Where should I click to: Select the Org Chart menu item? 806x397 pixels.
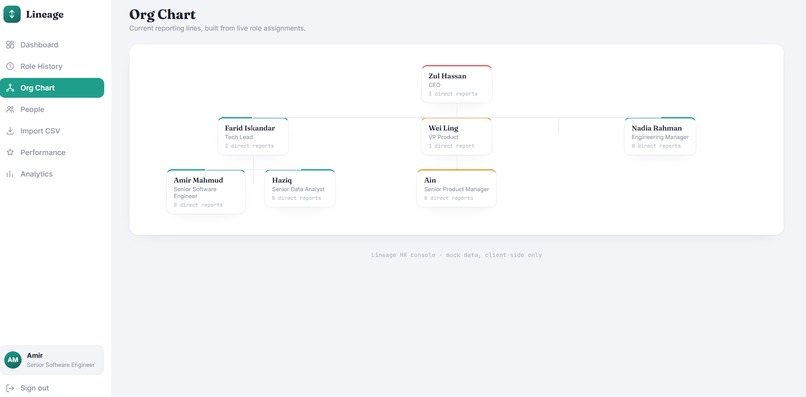52,88
